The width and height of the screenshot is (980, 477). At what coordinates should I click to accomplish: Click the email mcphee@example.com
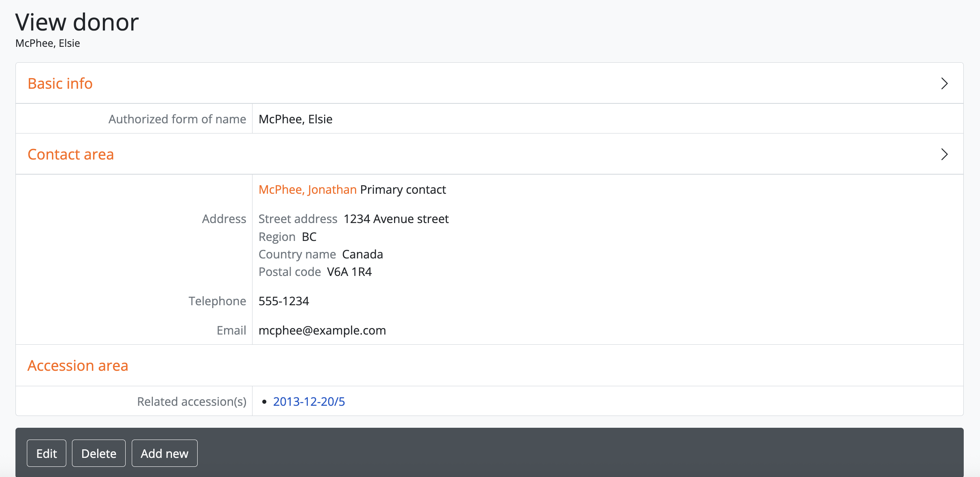322,330
